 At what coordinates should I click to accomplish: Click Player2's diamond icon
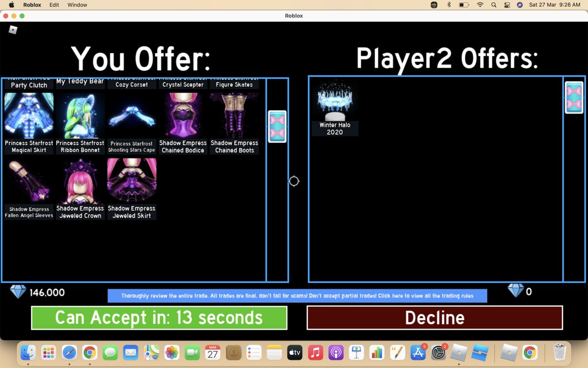[x=515, y=290]
